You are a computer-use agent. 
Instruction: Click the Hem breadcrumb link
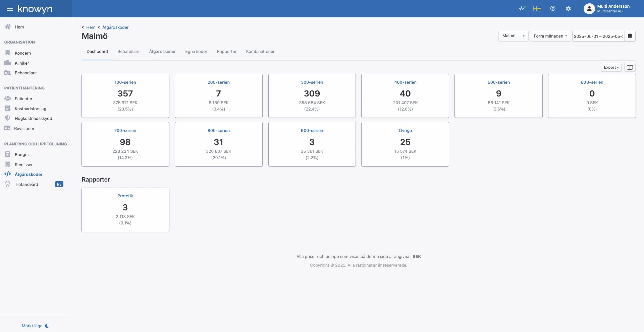coord(91,27)
